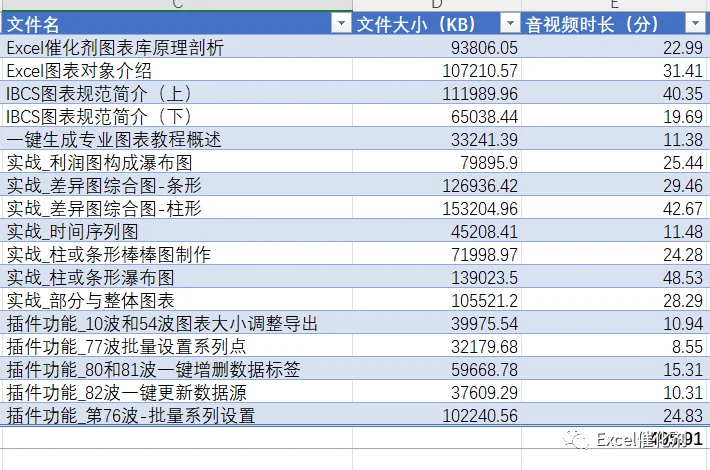The image size is (710, 470).
Task: Click file size value 139023.5
Action: point(484,278)
